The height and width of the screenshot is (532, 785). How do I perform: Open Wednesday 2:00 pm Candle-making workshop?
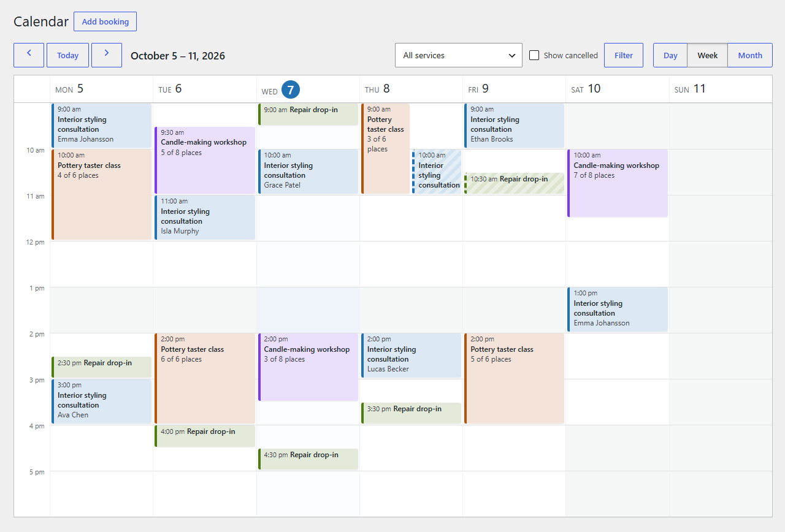[308, 367]
